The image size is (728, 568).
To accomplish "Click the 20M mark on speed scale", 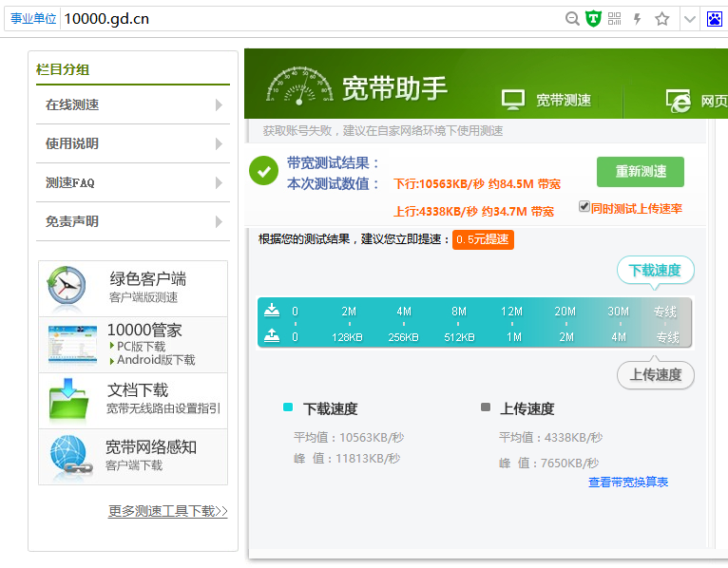I will tap(565, 311).
